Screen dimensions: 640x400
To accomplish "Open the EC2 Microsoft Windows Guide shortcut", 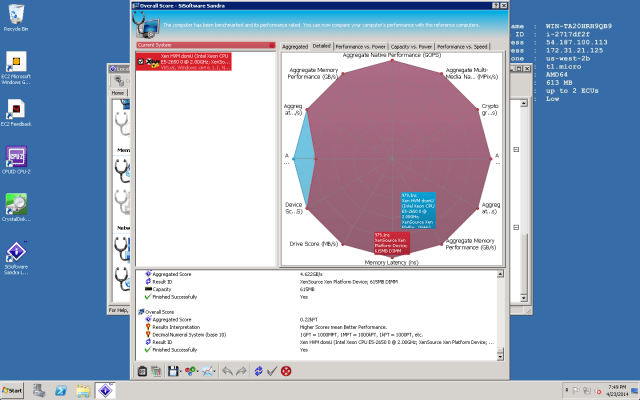I will (16, 68).
